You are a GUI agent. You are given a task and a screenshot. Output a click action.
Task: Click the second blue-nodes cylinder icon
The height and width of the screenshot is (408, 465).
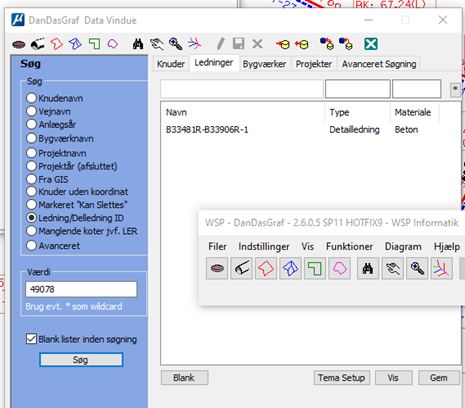coord(346,44)
